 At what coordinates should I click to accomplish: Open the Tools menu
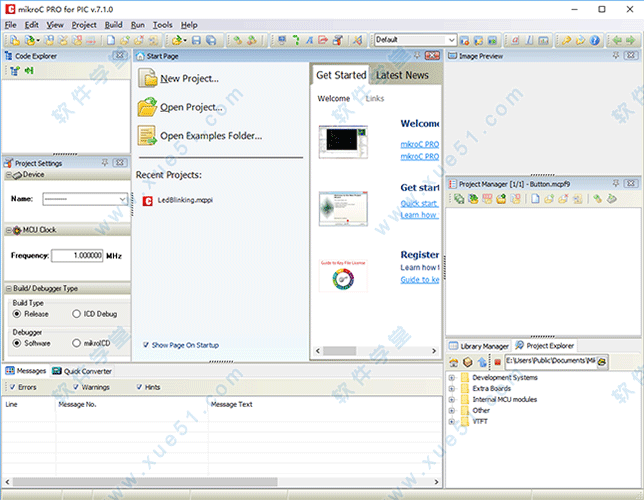click(163, 25)
